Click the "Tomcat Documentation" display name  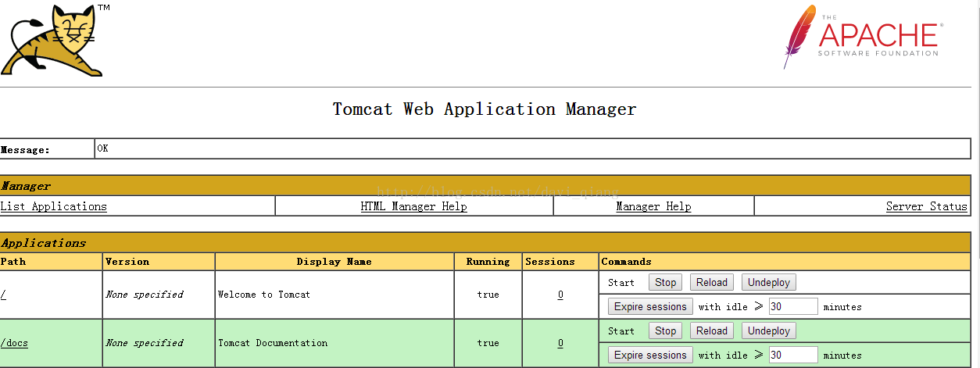coord(273,343)
